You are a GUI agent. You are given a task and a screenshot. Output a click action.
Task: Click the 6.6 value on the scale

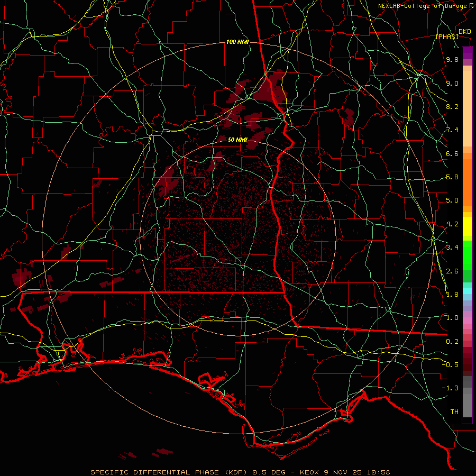pos(452,153)
